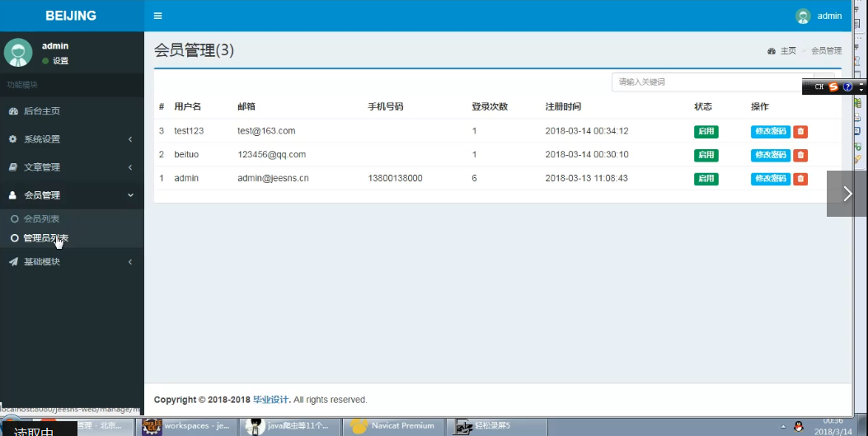Click 修改密码 for test123

point(771,132)
